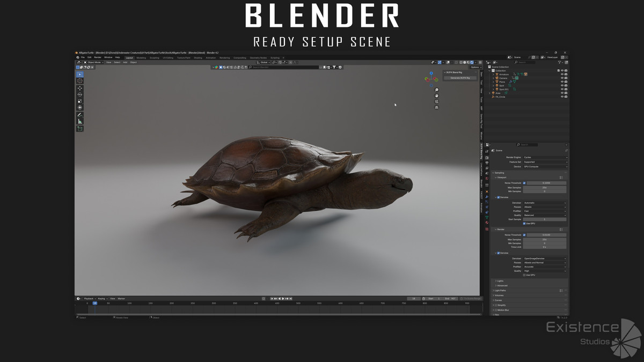Open the Modifiers wrench properties tab

click(487, 197)
